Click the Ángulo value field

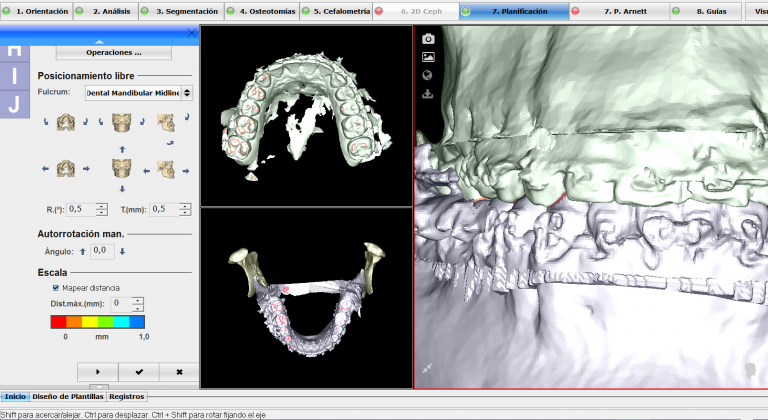[x=102, y=251]
